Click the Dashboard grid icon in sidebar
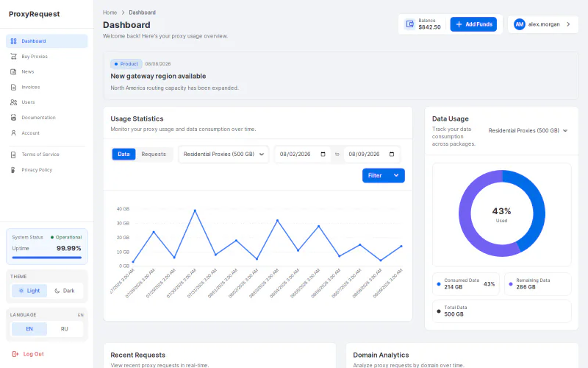 (13, 41)
